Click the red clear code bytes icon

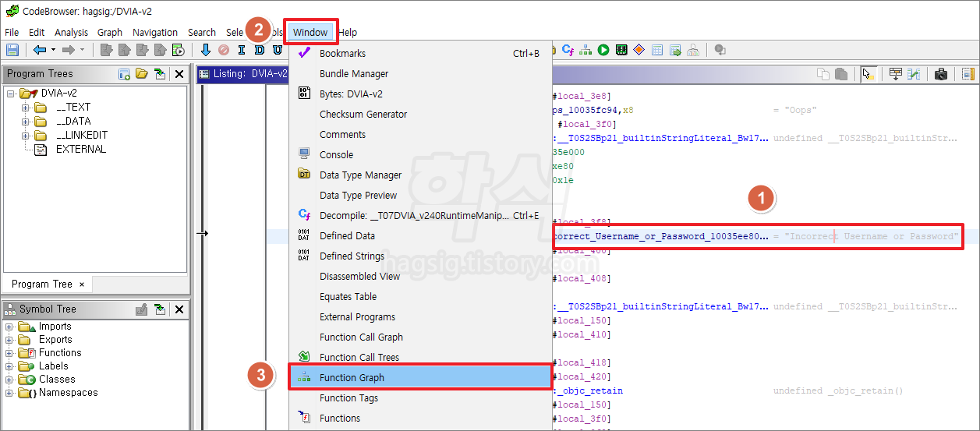coord(224,50)
